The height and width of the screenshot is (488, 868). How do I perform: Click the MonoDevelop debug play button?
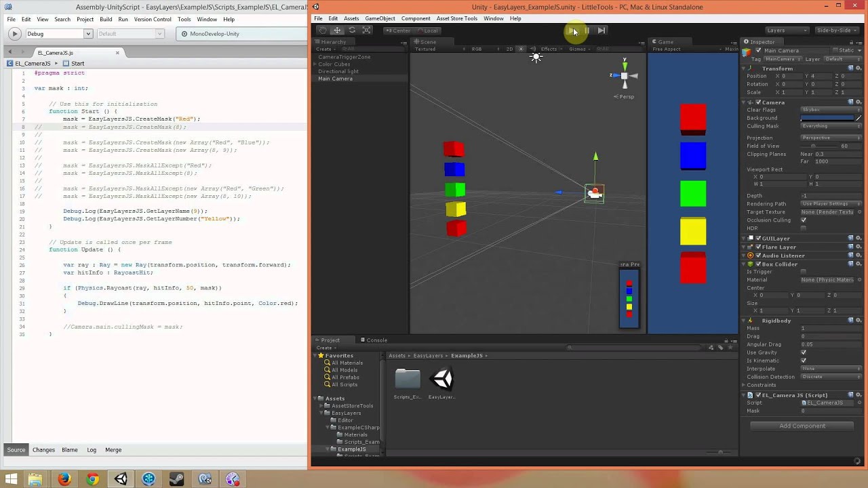coord(14,33)
